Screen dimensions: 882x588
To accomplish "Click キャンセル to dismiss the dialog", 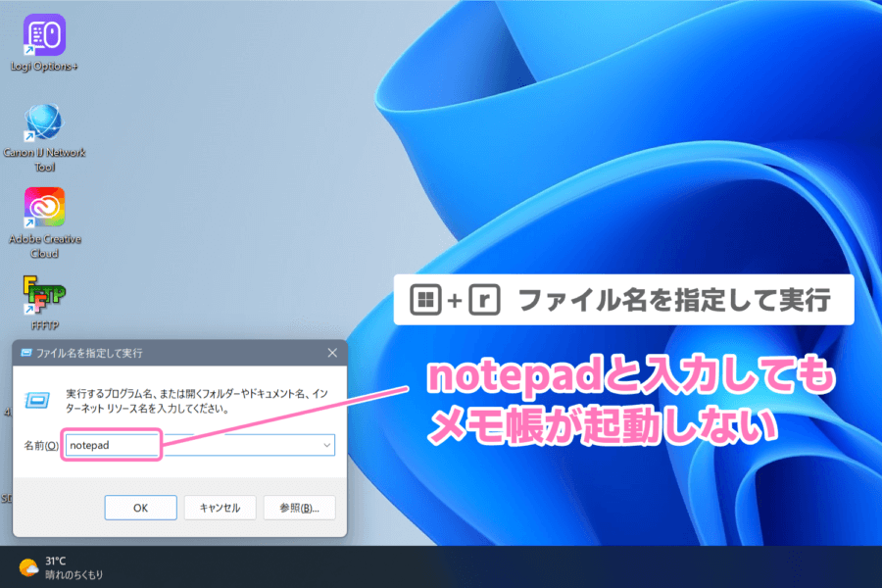I will [x=220, y=507].
